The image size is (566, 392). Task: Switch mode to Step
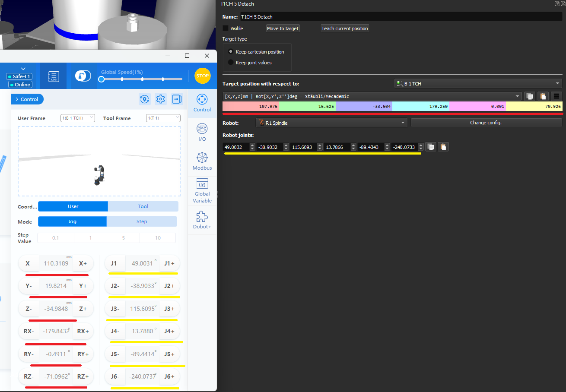[142, 221]
